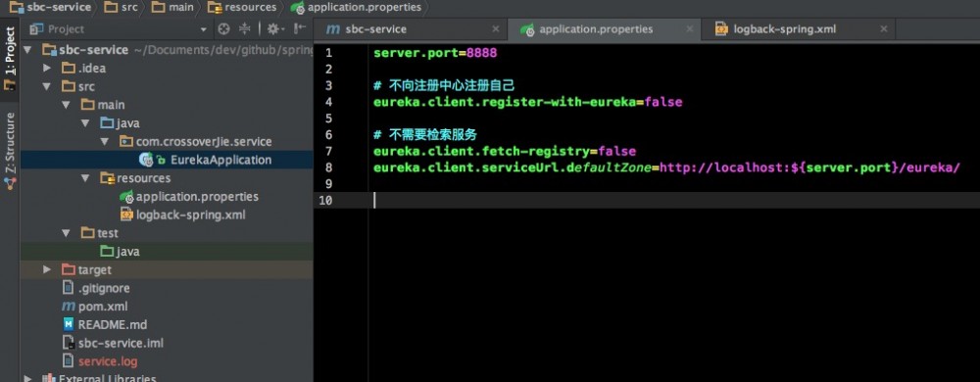Click the module file icon of sbc-service.iml
This screenshot has height=382, width=980.
(x=69, y=343)
